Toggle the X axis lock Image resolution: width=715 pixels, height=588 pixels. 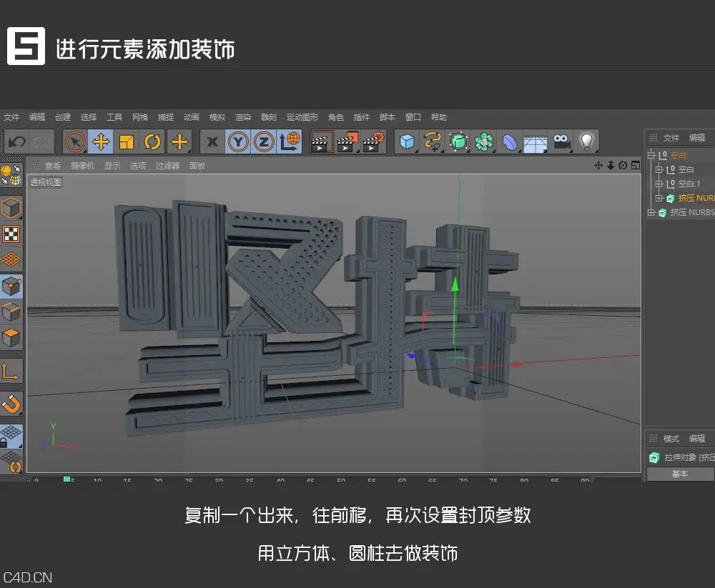click(212, 141)
